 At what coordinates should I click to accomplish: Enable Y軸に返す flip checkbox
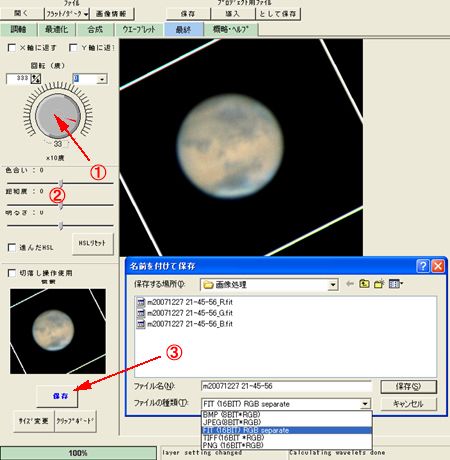click(x=73, y=48)
